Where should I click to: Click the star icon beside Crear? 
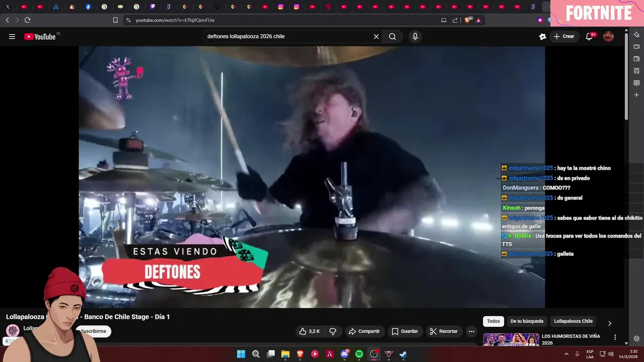(x=542, y=36)
